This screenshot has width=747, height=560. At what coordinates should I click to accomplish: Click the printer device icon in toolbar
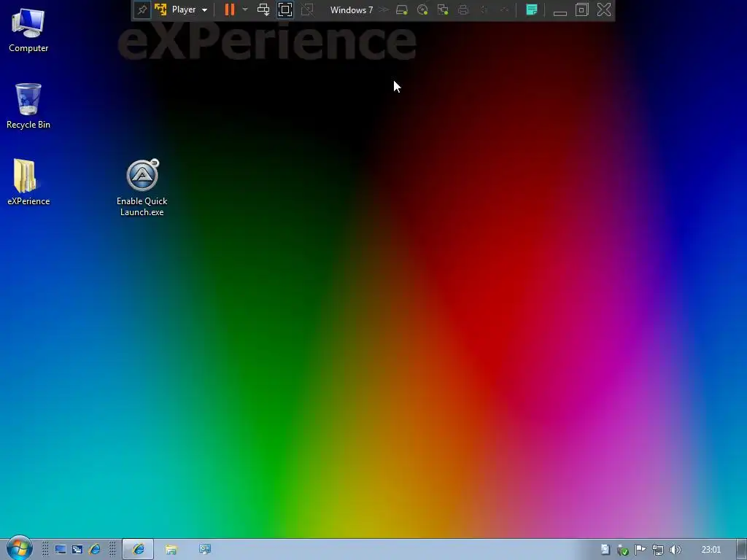pyautogui.click(x=463, y=9)
